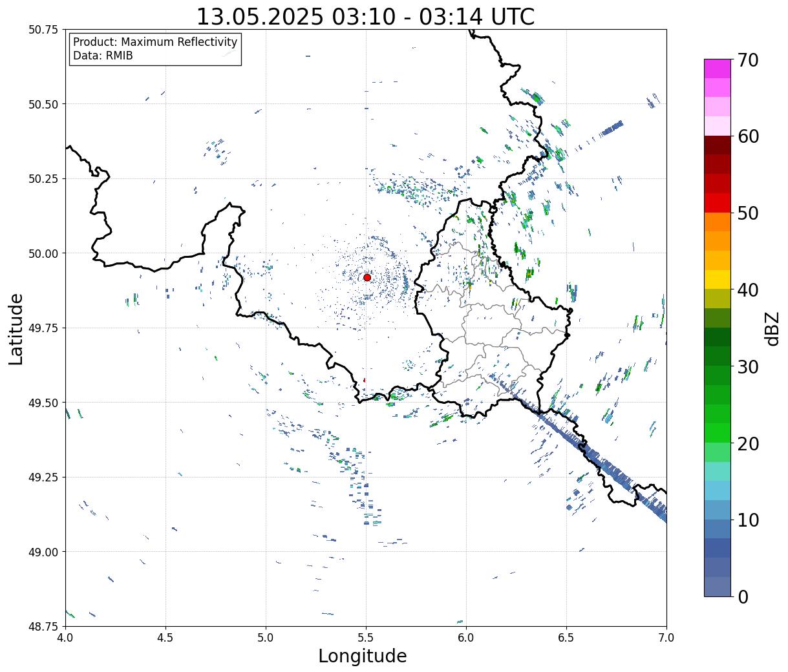The height and width of the screenshot is (672, 788).
Task: Click the latitude tick label 49.25
Action: point(43,478)
